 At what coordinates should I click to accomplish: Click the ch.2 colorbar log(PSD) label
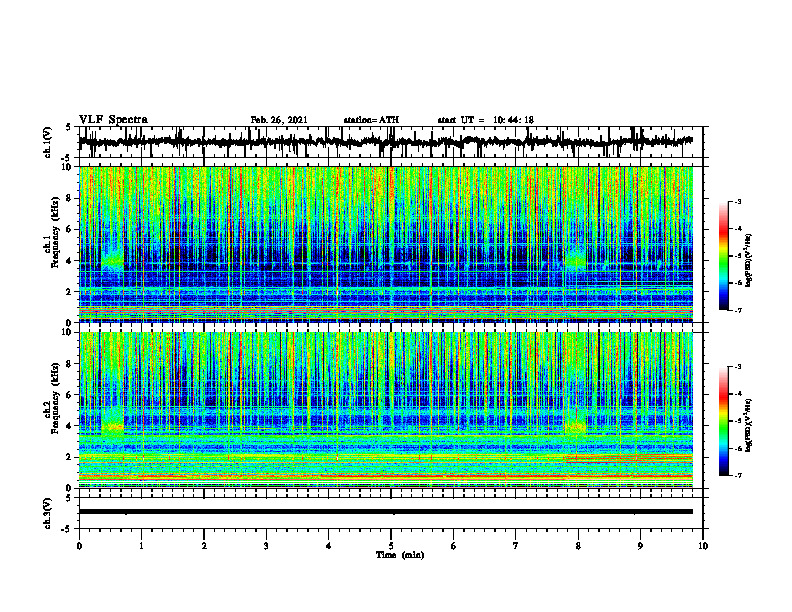[x=749, y=425]
